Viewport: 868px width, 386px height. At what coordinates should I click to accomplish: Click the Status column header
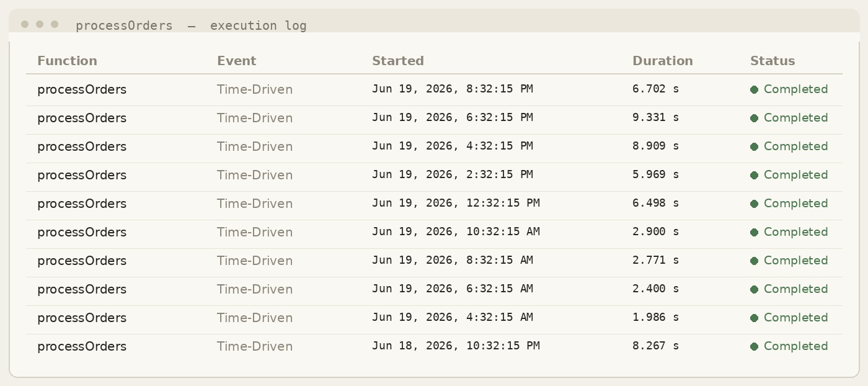click(772, 61)
